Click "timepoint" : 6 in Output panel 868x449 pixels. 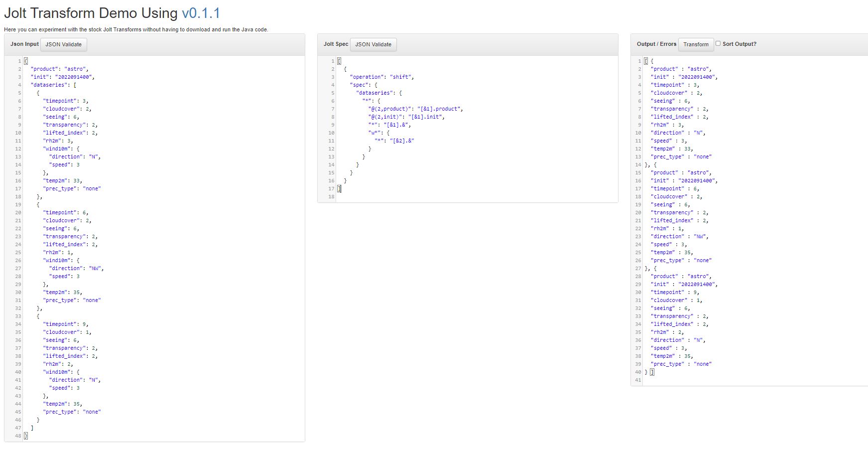(675, 188)
